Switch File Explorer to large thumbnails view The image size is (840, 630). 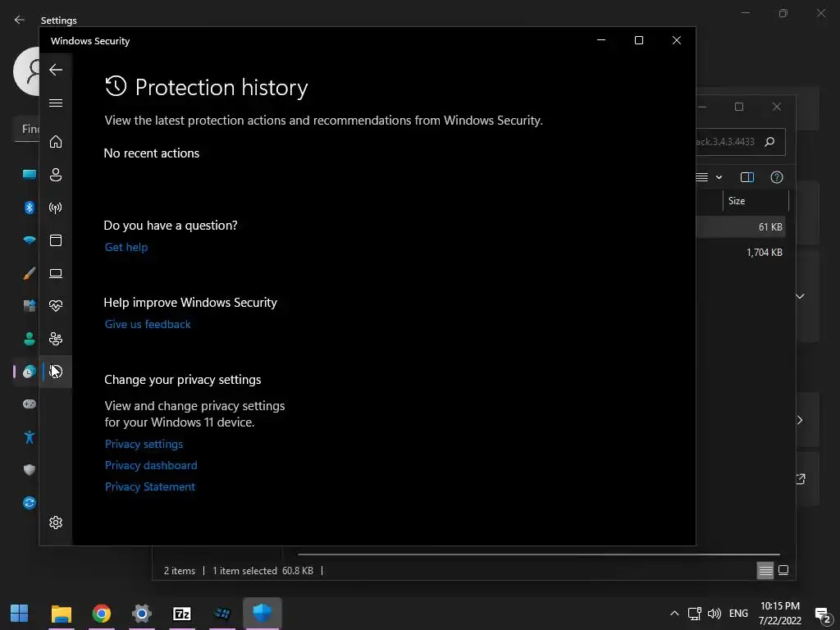783,570
